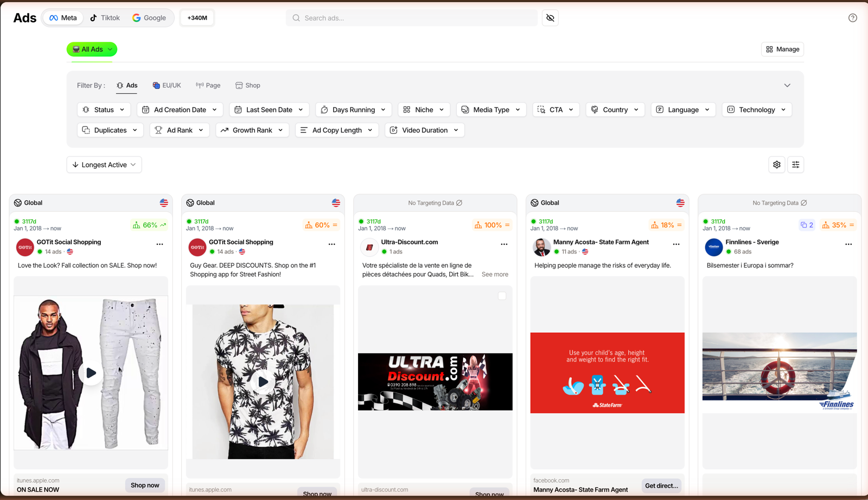Click Manny Acosta profile avatar

pyautogui.click(x=541, y=247)
